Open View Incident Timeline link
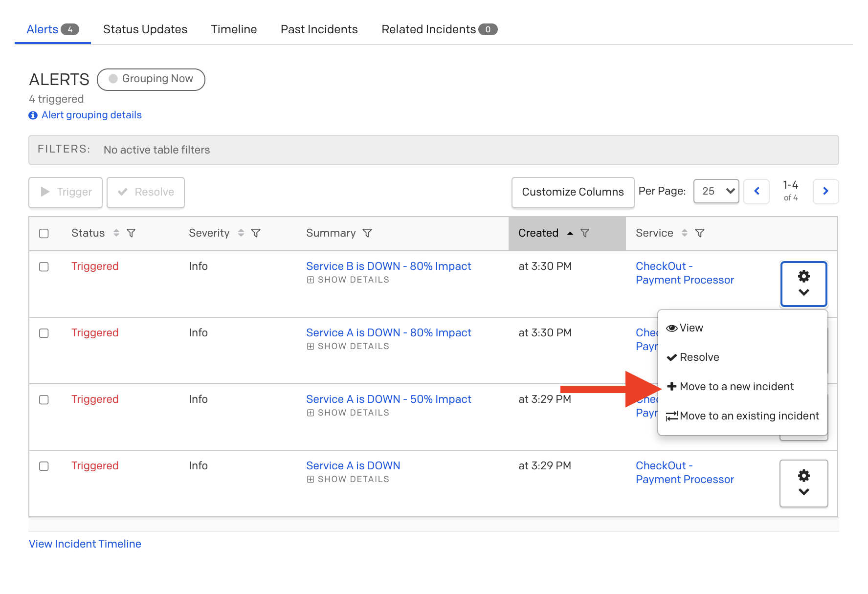The width and height of the screenshot is (868, 594). coord(85,544)
